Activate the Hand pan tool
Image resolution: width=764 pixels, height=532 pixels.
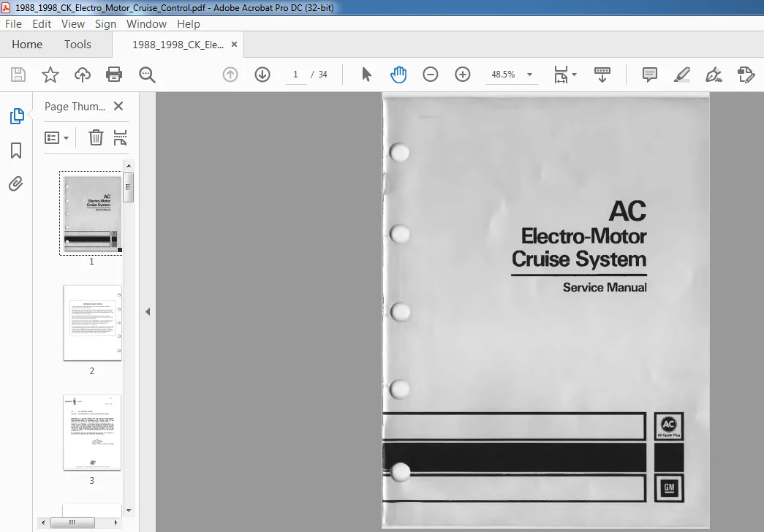click(398, 75)
